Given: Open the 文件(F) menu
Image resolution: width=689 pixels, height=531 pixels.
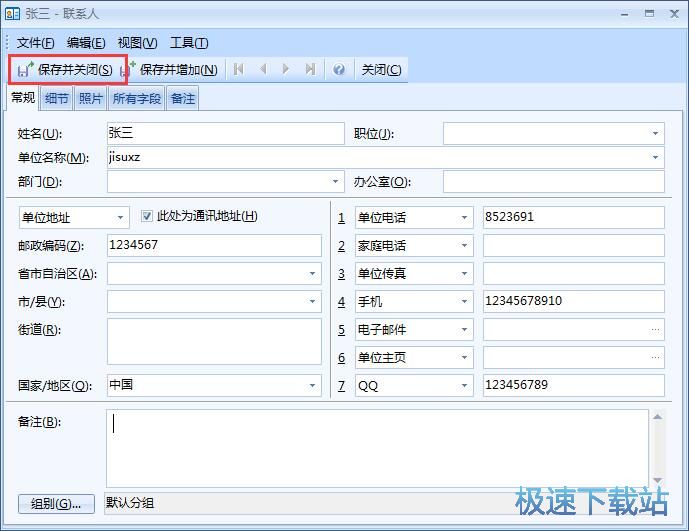Looking at the screenshot, I should [x=36, y=43].
